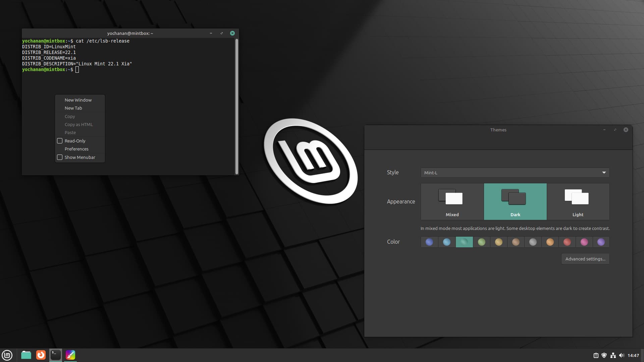This screenshot has height=362, width=644.
Task: Enable the Show Menubar checkbox
Action: coord(60,157)
